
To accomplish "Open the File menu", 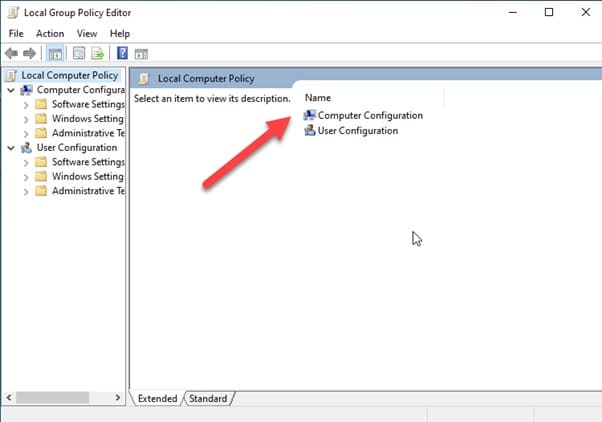I will (16, 33).
